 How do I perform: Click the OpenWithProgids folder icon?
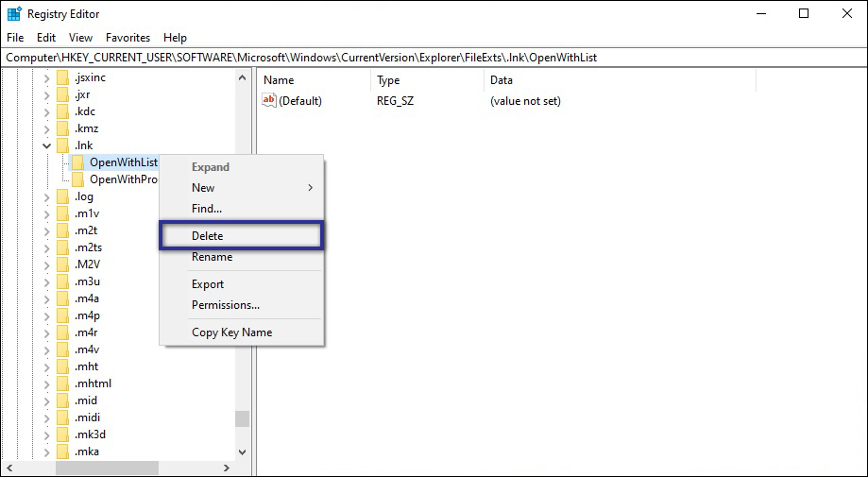coord(78,179)
